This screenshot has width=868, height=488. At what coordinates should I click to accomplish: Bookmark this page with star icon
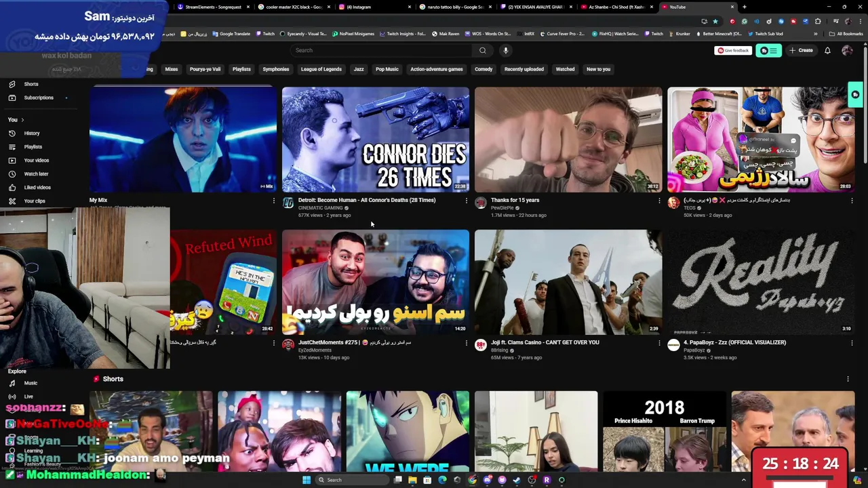coord(715,21)
